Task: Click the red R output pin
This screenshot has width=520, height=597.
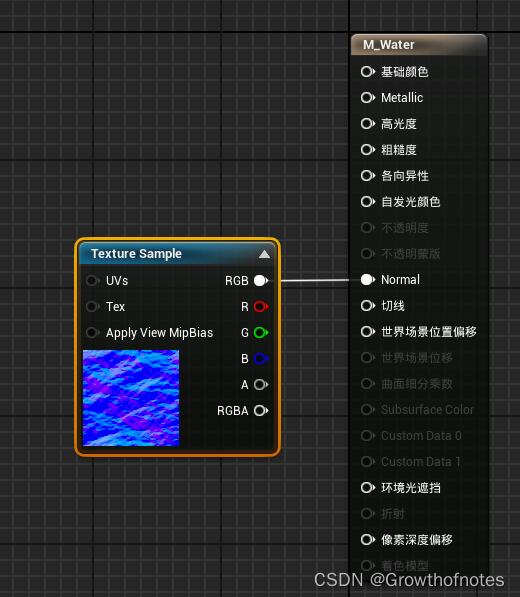Action: coord(261,306)
